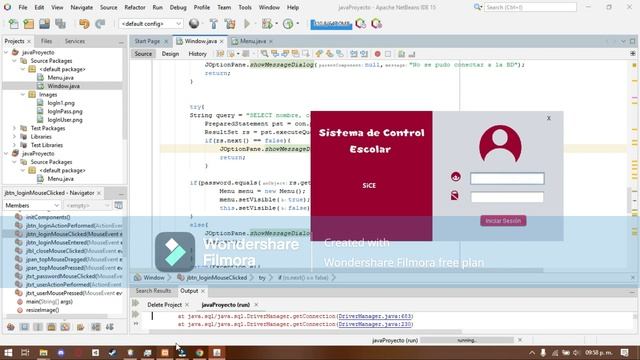Click the Clean and Build icon

click(230, 24)
